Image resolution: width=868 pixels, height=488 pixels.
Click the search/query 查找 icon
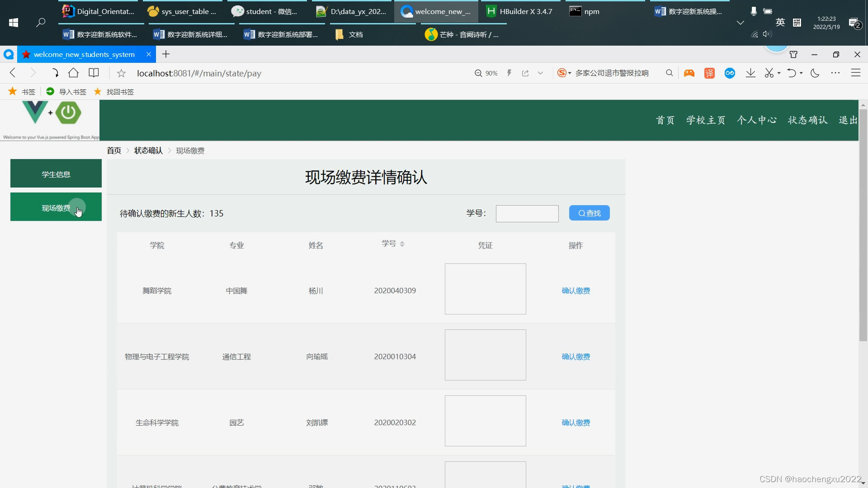pos(589,213)
